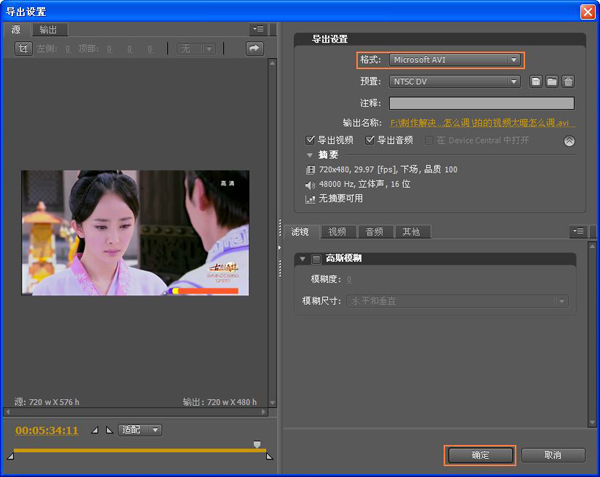Click the set in point icon
The width and height of the screenshot is (600, 477).
[x=95, y=430]
